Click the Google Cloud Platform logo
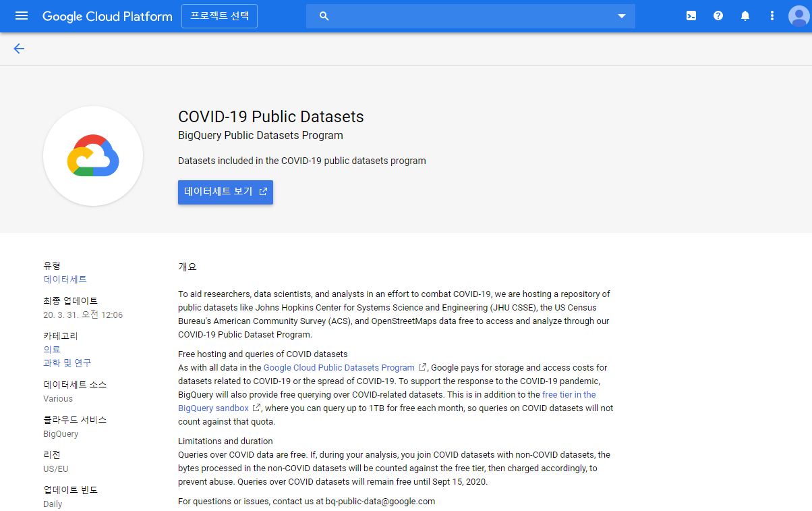The image size is (812, 511). pos(107,16)
